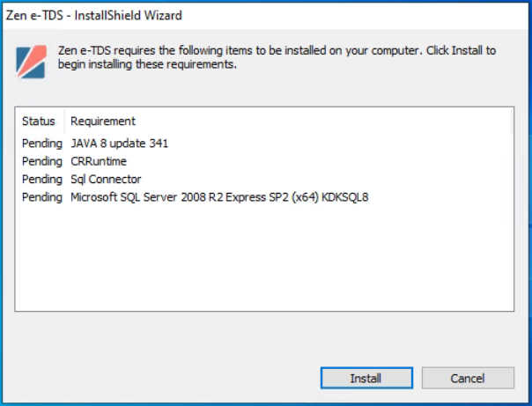Click empty white area below the requirements list
The image size is (532, 406).
[x=264, y=258]
